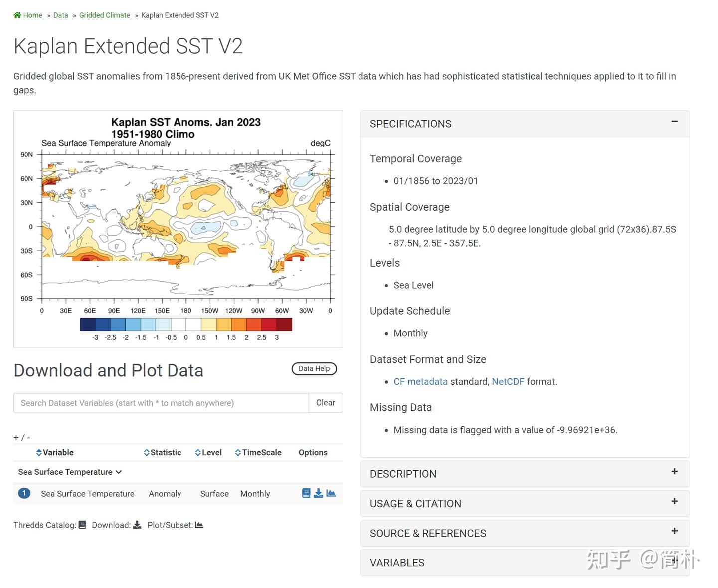Click the Data Help button

coord(314,369)
